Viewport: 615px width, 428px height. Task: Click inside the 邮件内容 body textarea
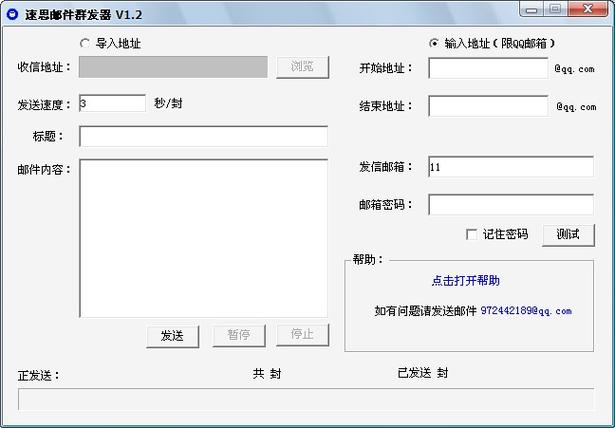(x=203, y=238)
